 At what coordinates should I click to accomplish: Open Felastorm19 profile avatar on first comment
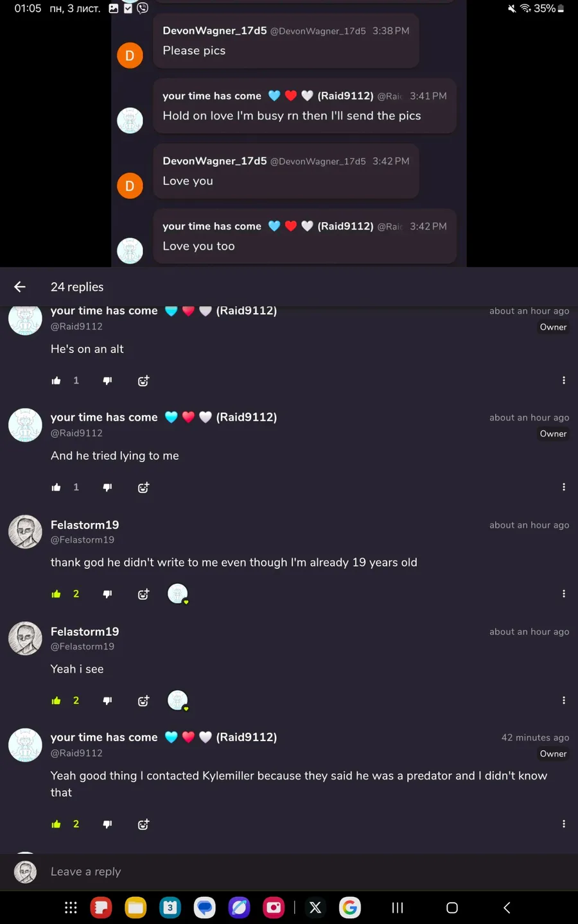25,531
